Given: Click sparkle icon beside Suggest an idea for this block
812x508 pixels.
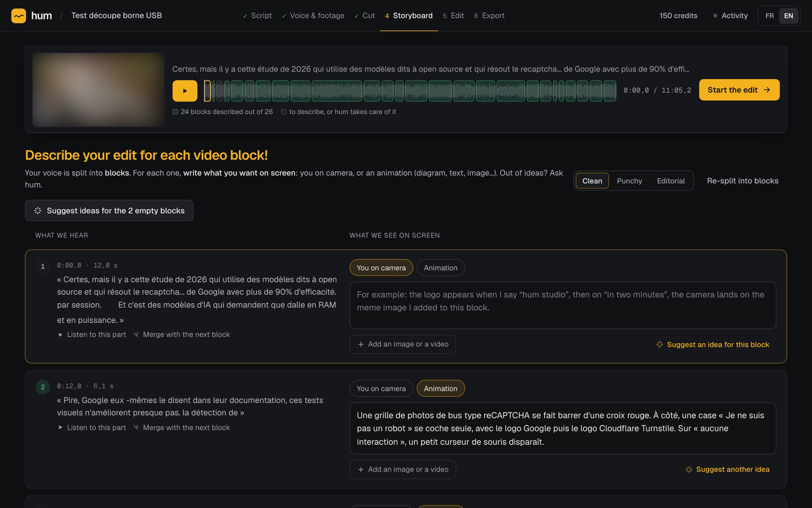Looking at the screenshot, I should pyautogui.click(x=660, y=344).
